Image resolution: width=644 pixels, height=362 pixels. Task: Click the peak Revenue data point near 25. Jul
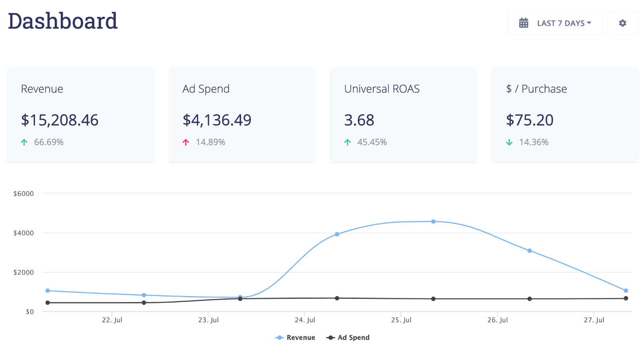(433, 221)
